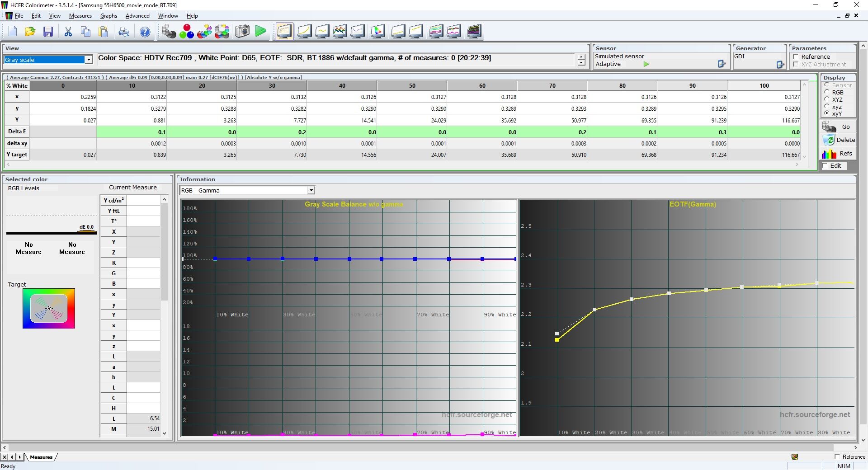Measure secondary colors with the multicolor balls icon
Viewport: 868px width, 470px height.
204,31
